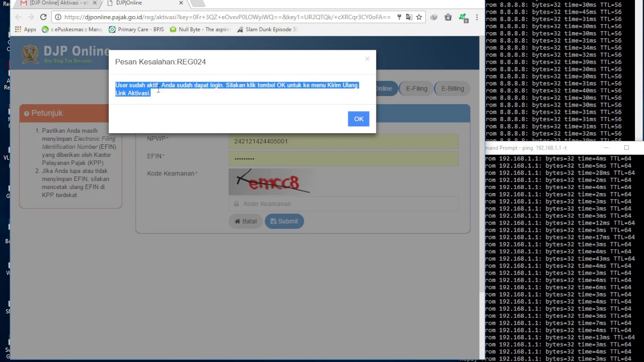Close the DJP|Online tab
Viewport: 644px width, 362px height.
[181, 3]
